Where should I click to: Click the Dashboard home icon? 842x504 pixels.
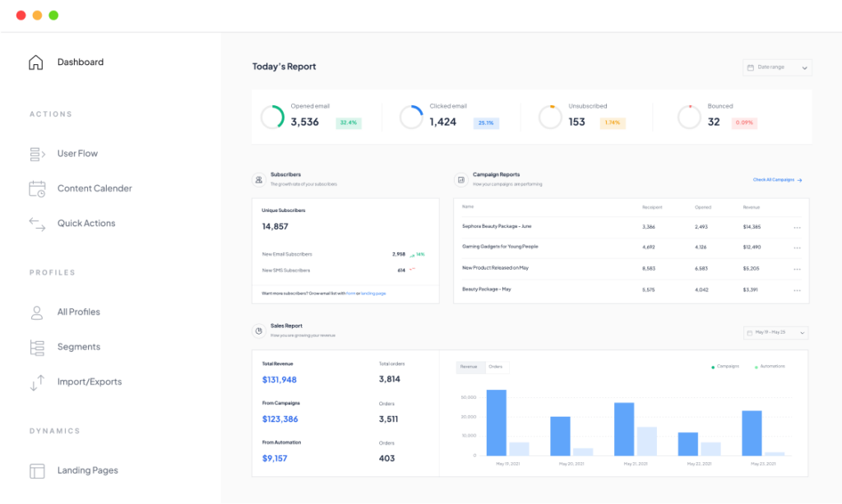35,62
